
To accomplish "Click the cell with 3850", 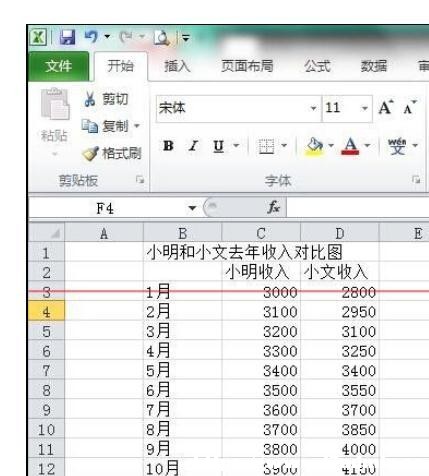I will coord(340,429).
